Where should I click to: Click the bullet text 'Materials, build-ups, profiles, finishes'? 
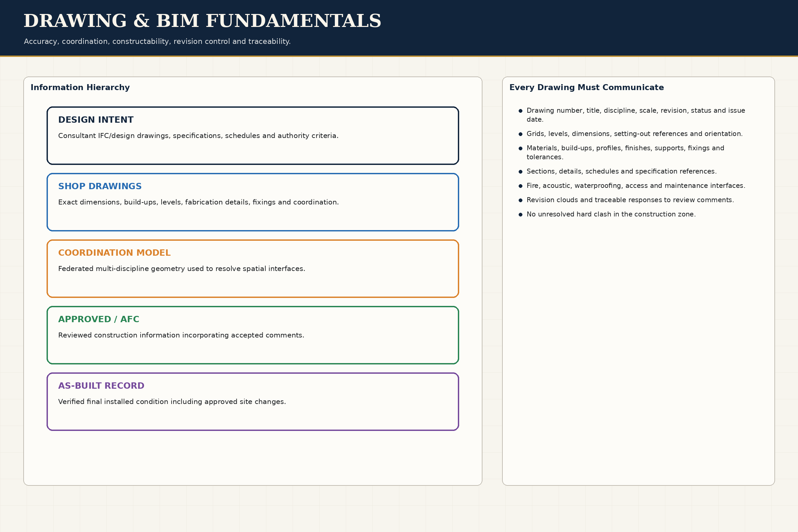coord(625,153)
